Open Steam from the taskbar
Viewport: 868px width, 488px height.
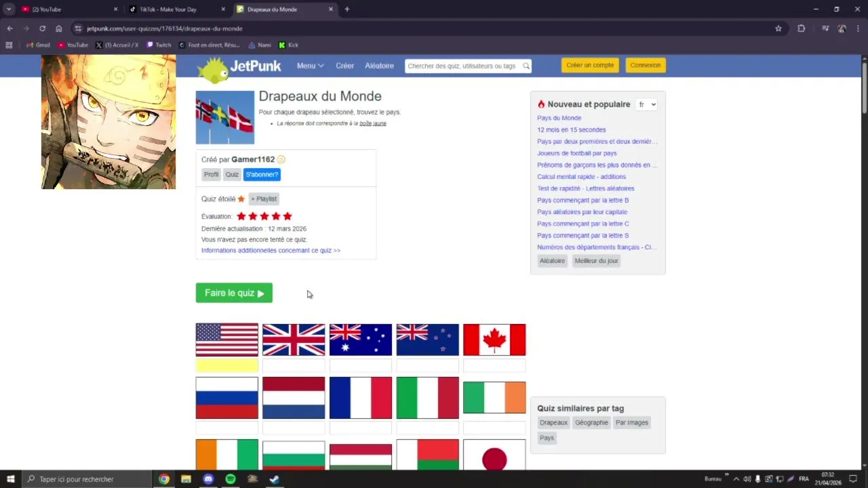275,479
